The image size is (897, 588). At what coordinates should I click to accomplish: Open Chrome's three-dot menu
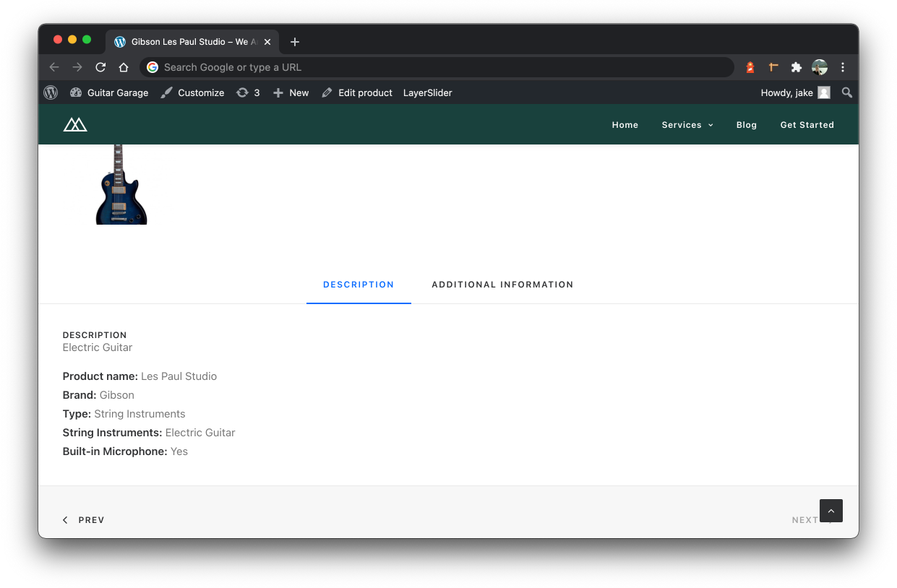843,66
